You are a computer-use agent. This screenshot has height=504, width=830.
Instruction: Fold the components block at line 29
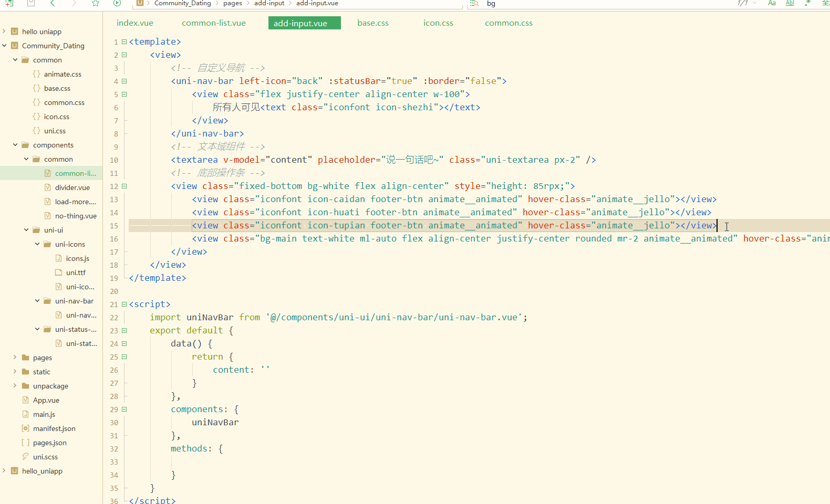[124, 409]
